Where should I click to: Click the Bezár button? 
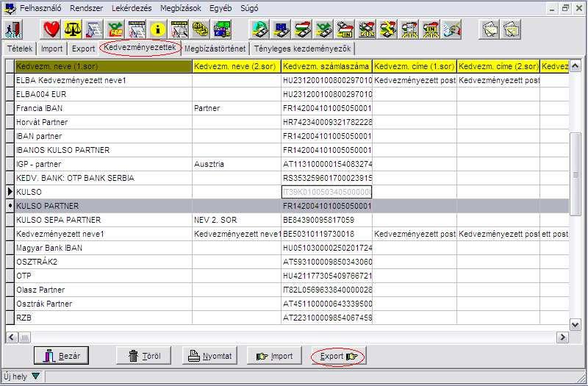coord(61,355)
